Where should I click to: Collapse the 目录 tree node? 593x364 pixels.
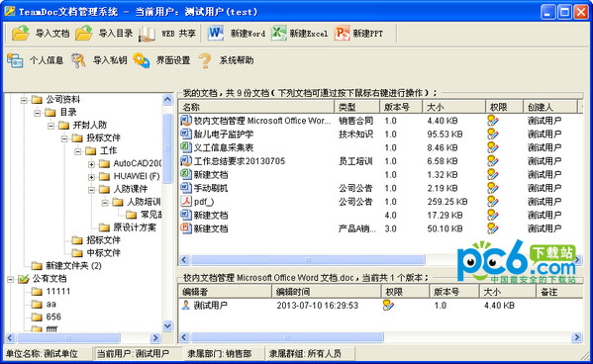37,113
